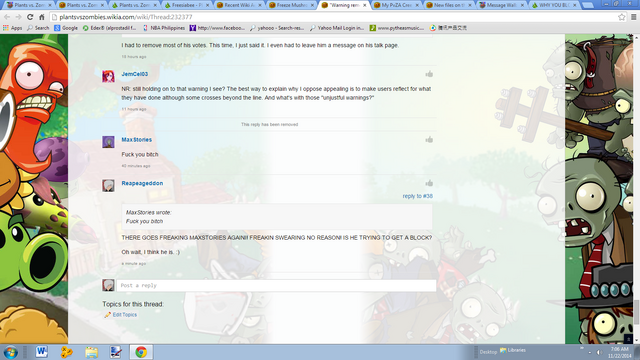Viewport: 640px width, 360px height.
Task: Switch to the Recent Wiki Activity tab
Action: (239, 5)
